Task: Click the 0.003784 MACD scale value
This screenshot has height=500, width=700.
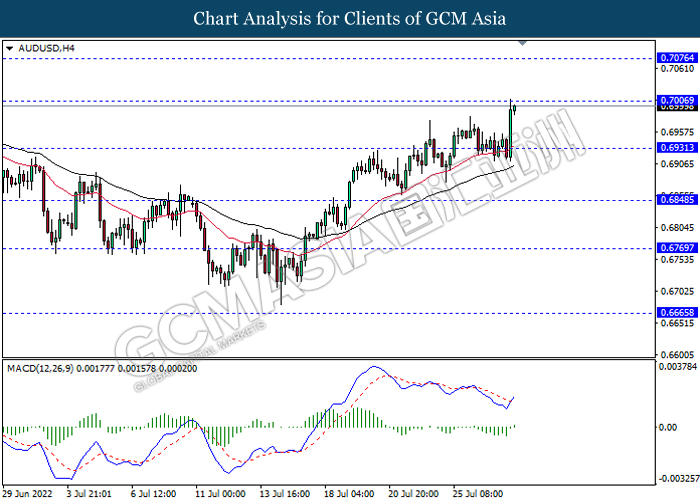Action: (678, 367)
